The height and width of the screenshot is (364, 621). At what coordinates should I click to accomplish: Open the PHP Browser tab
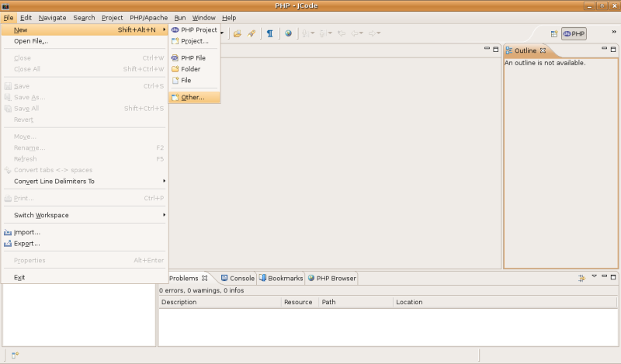point(331,278)
